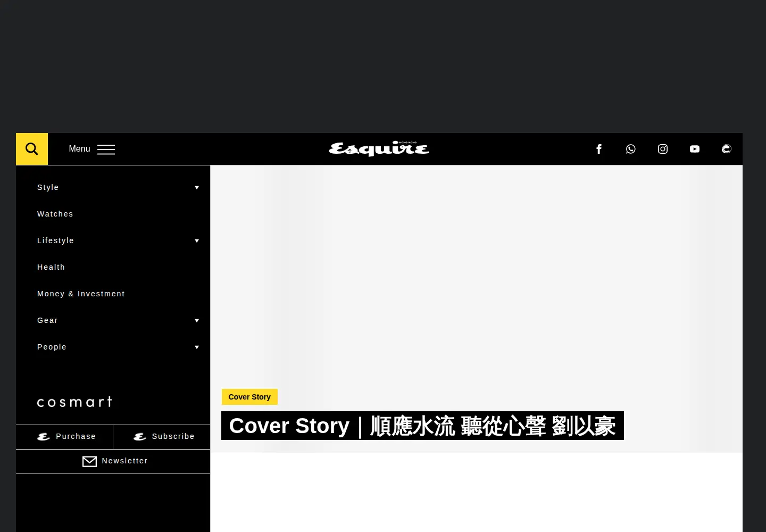
Task: Click the last social icon in header
Action: coord(727,149)
